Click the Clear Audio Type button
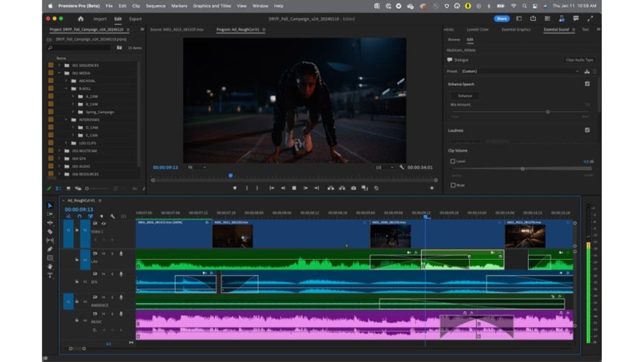 point(580,60)
